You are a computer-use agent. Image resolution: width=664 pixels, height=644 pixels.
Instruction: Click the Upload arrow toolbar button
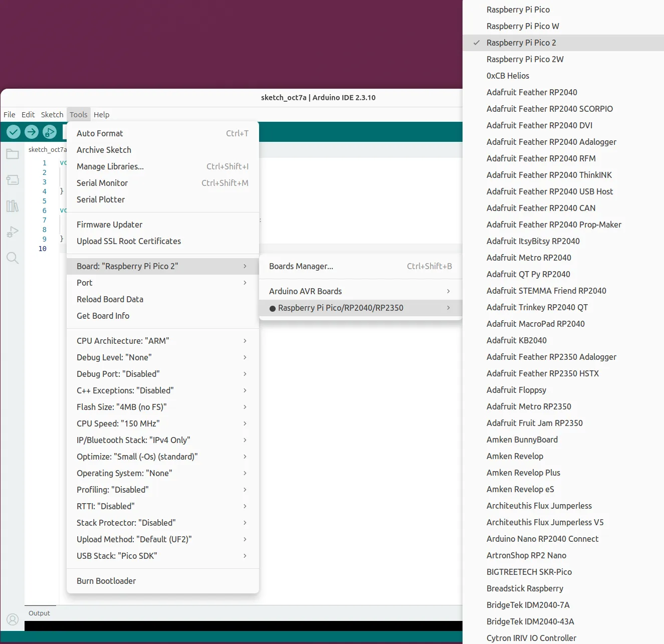[32, 132]
